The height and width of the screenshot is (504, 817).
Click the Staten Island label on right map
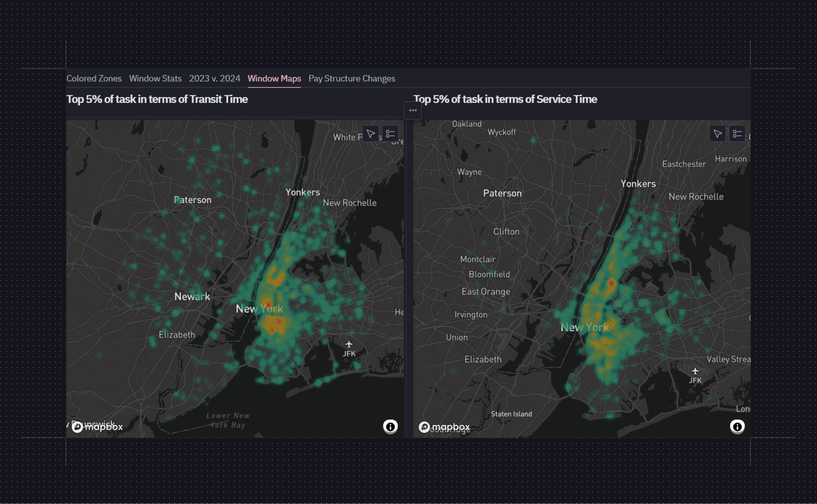(511, 414)
